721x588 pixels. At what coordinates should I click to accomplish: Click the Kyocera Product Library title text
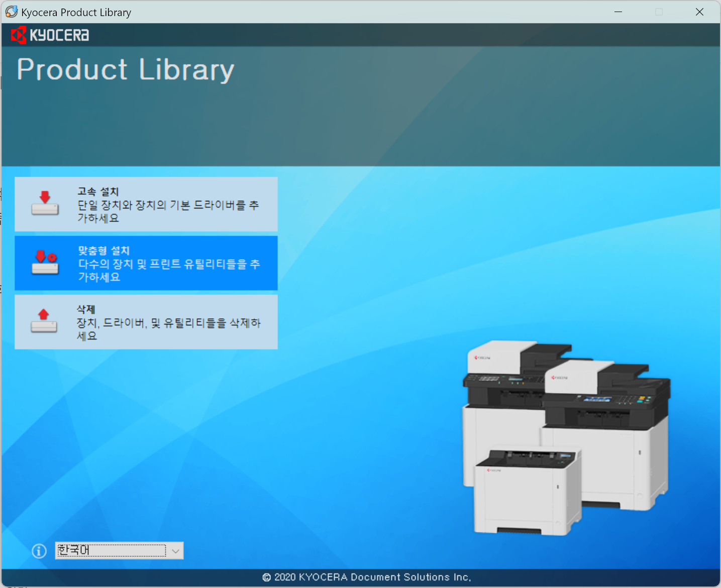(x=76, y=13)
